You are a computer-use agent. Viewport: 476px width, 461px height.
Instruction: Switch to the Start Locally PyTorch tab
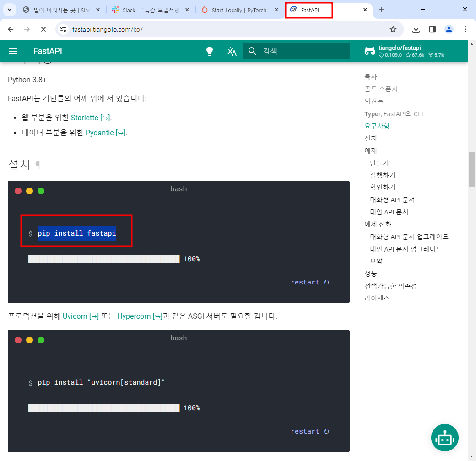pyautogui.click(x=238, y=10)
